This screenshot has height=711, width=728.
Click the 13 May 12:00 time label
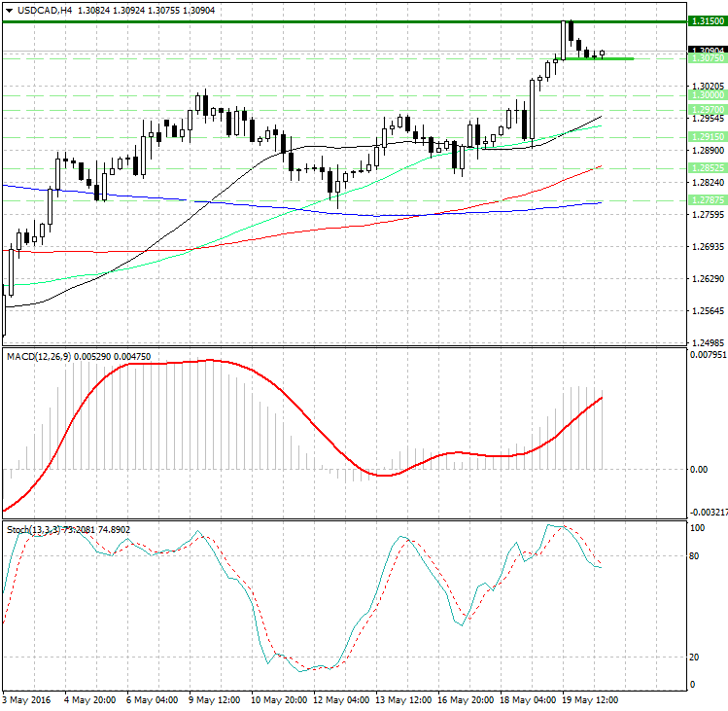tap(402, 699)
